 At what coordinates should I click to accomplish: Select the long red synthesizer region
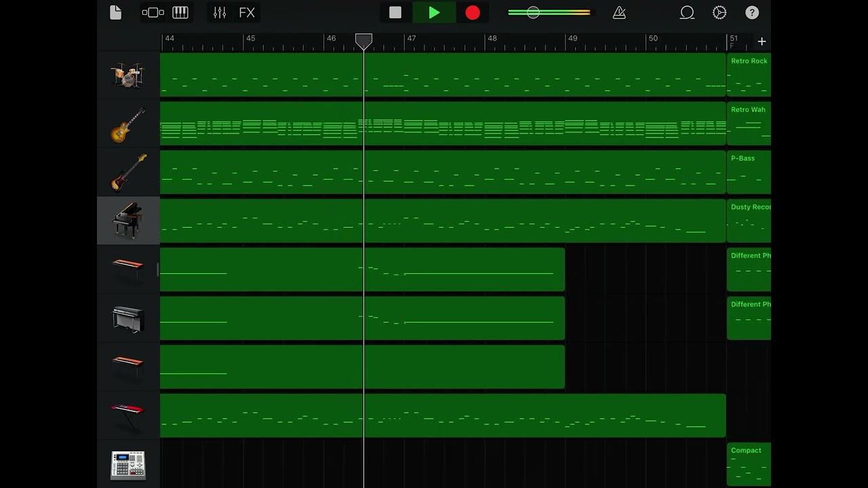coord(443,415)
